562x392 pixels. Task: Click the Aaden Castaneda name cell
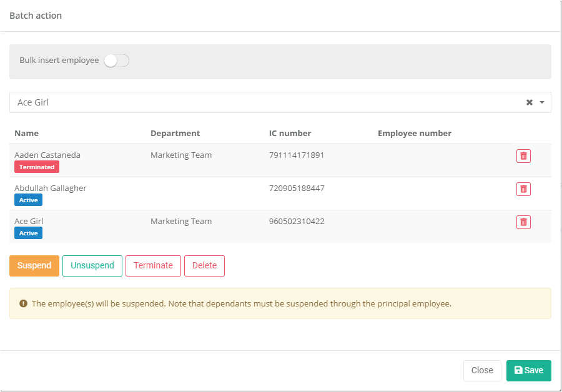(47, 155)
